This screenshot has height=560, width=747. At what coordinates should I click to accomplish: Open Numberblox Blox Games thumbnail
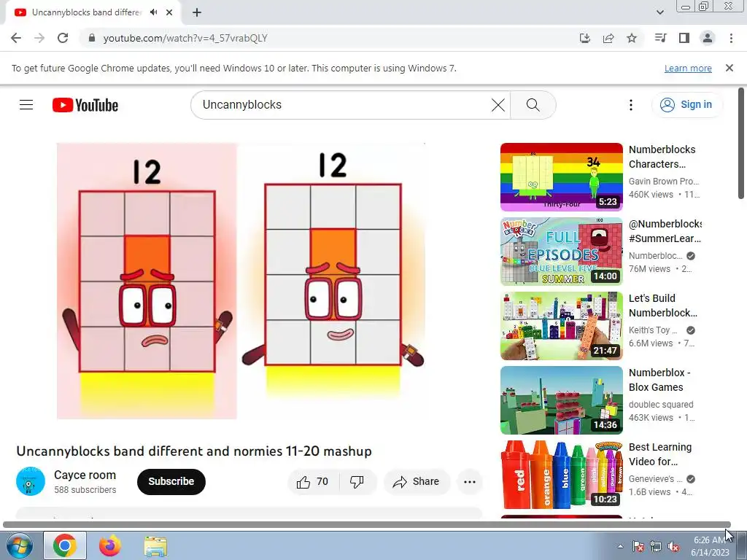(562, 400)
